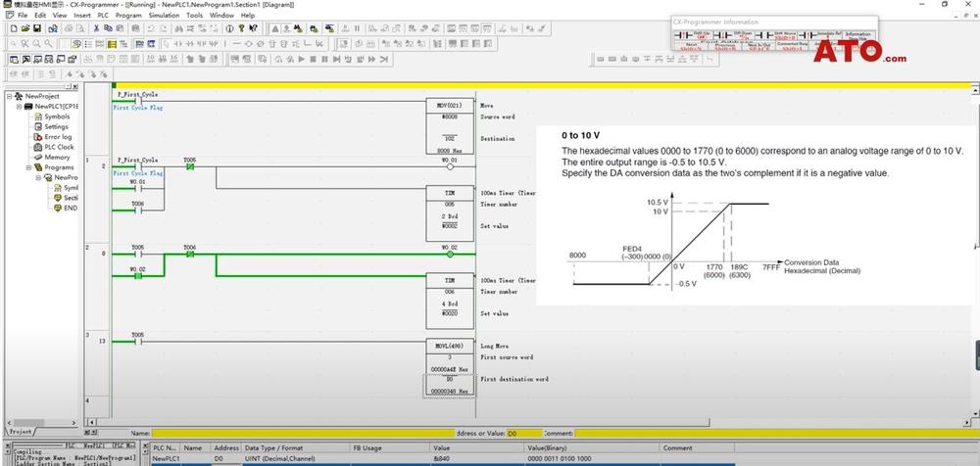
Task: Click the W0.01 output coil
Action: pyautogui.click(x=450, y=166)
